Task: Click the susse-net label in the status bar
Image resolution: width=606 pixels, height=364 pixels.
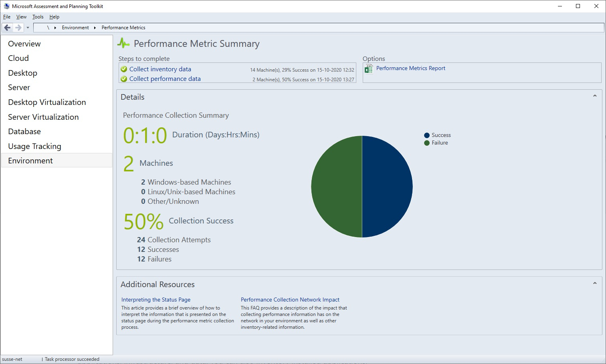Action: click(x=12, y=359)
